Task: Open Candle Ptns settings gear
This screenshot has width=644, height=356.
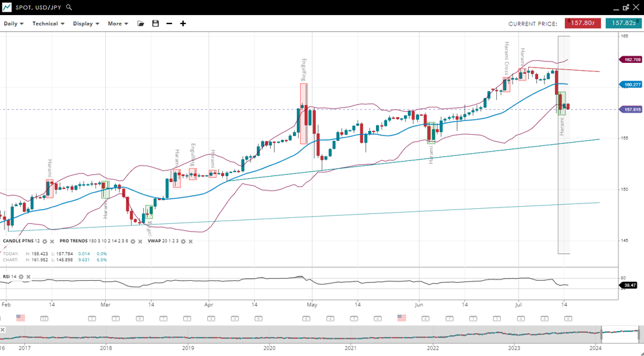Action: coord(44,241)
